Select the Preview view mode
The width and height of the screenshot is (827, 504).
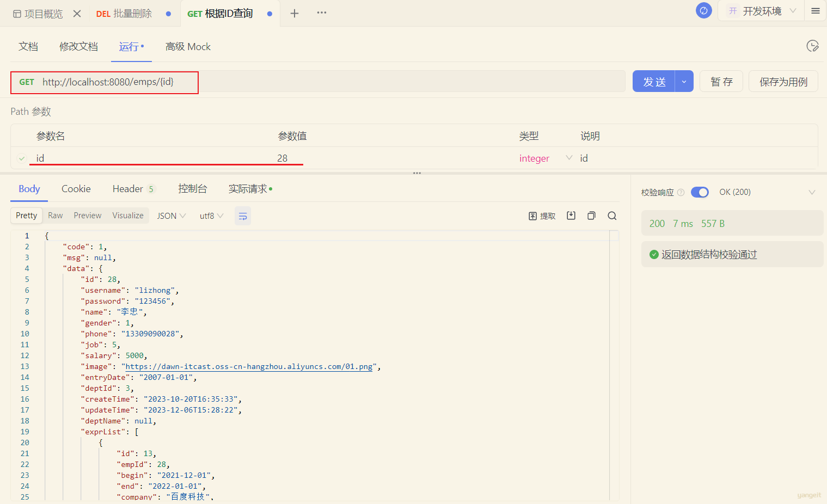(88, 216)
